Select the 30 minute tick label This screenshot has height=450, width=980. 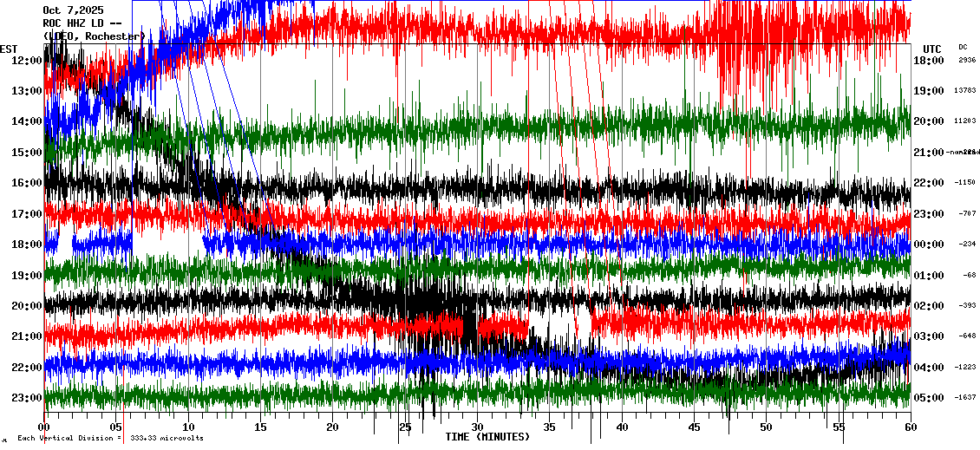pos(477,427)
